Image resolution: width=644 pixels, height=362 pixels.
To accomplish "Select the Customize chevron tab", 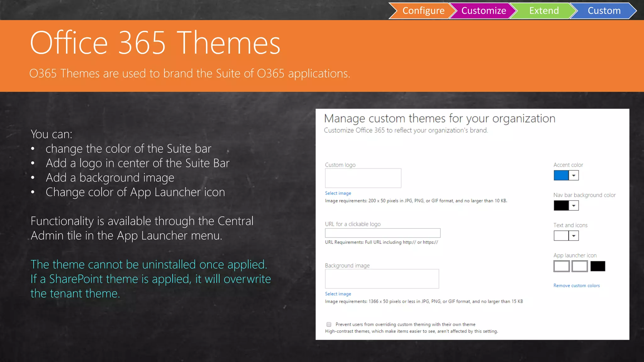I will click(484, 11).
